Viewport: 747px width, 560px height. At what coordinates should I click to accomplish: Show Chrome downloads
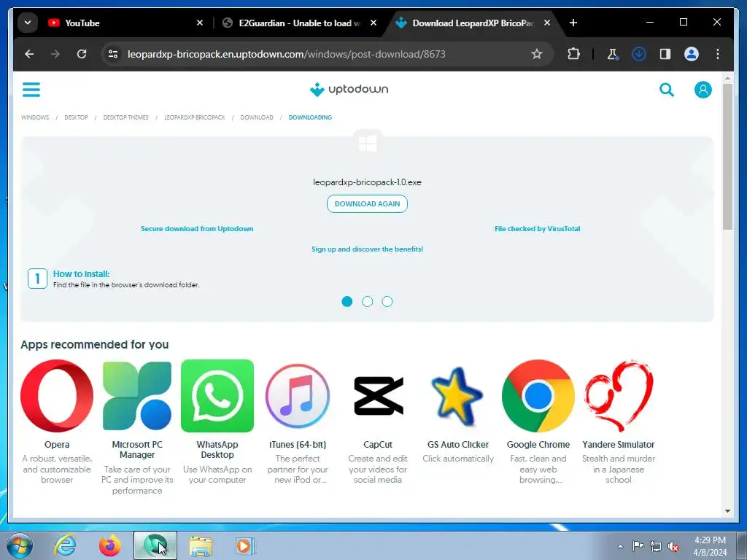click(x=639, y=54)
